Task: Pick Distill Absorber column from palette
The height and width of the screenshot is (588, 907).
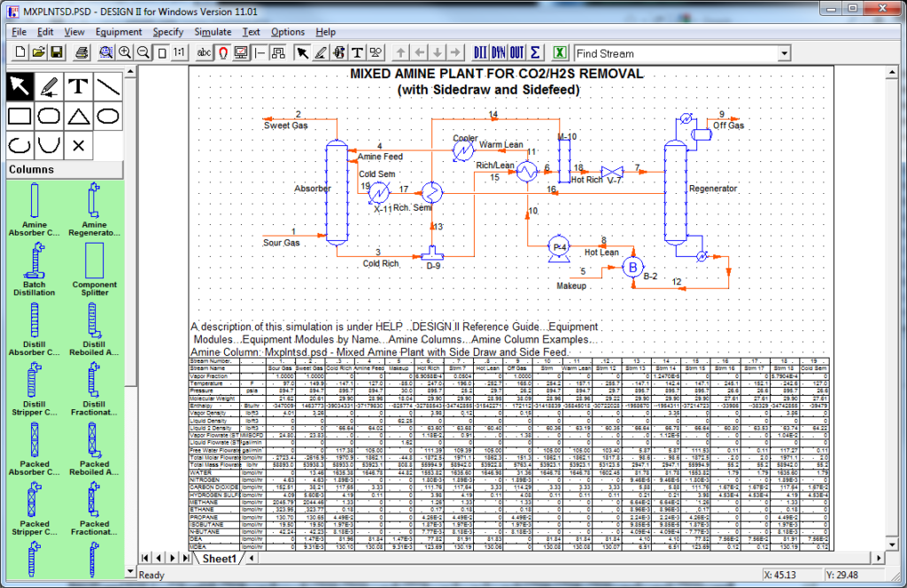Action: pyautogui.click(x=35, y=329)
